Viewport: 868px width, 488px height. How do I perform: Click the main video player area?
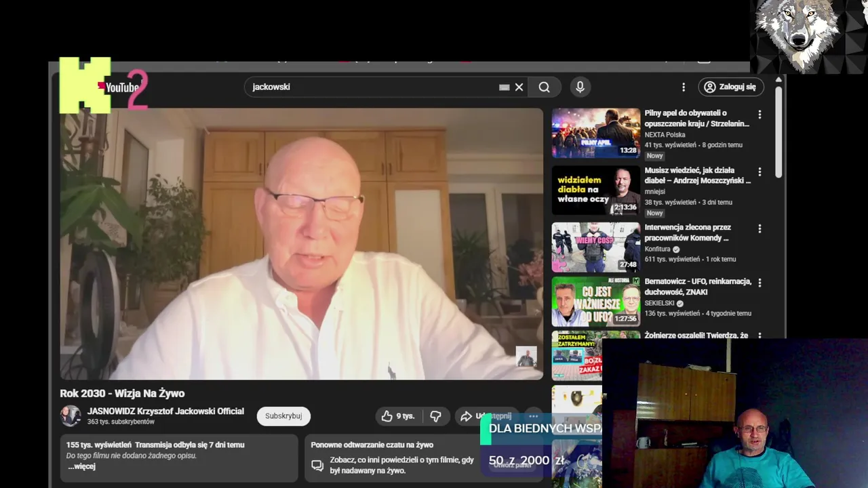click(302, 244)
